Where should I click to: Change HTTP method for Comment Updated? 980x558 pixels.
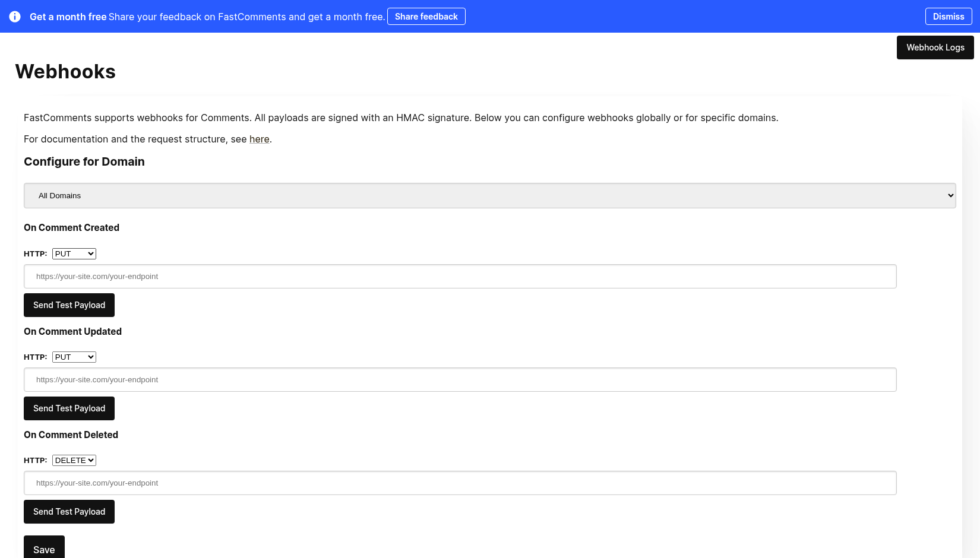[74, 357]
